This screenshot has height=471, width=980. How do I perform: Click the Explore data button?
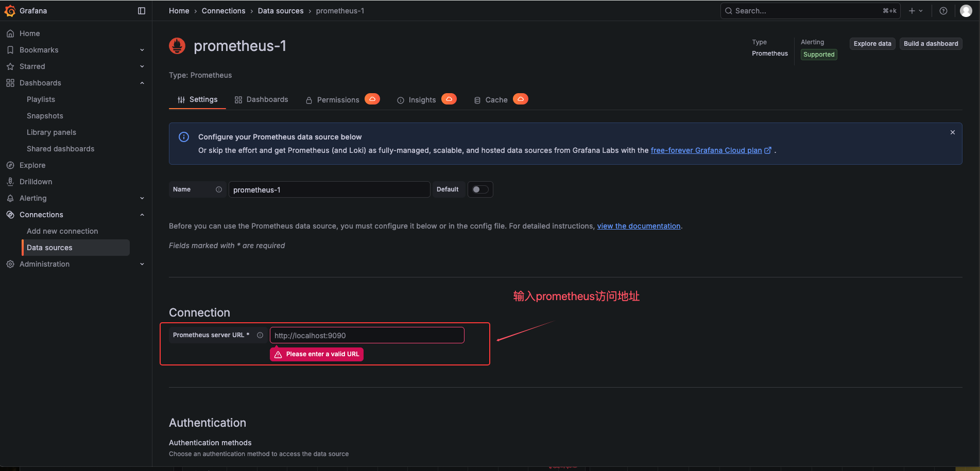tap(872, 44)
